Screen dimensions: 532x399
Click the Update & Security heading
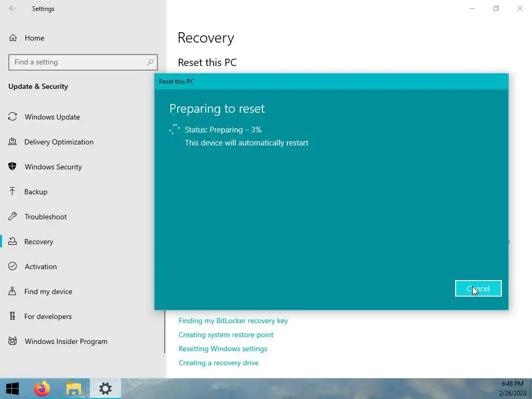[38, 87]
